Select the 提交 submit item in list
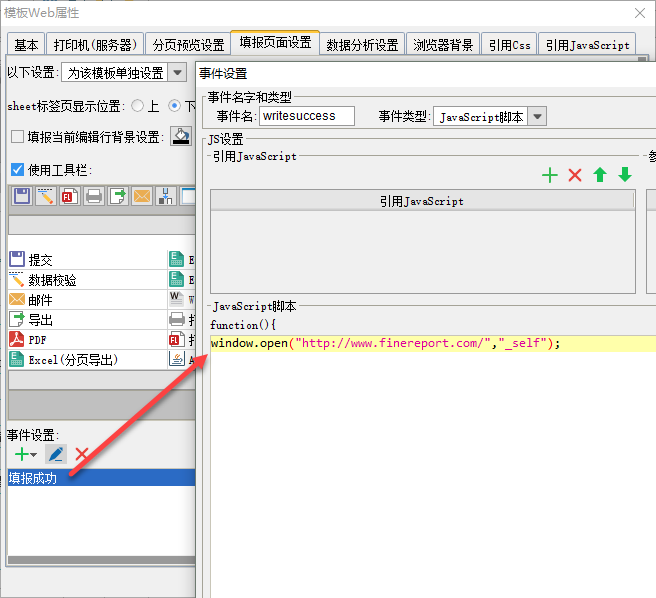The width and height of the screenshot is (656, 598). tap(87, 259)
